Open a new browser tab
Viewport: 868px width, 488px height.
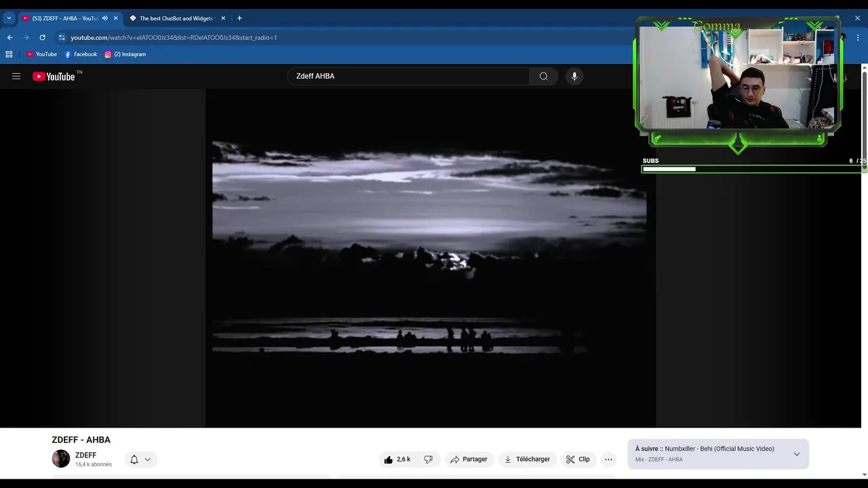point(239,18)
